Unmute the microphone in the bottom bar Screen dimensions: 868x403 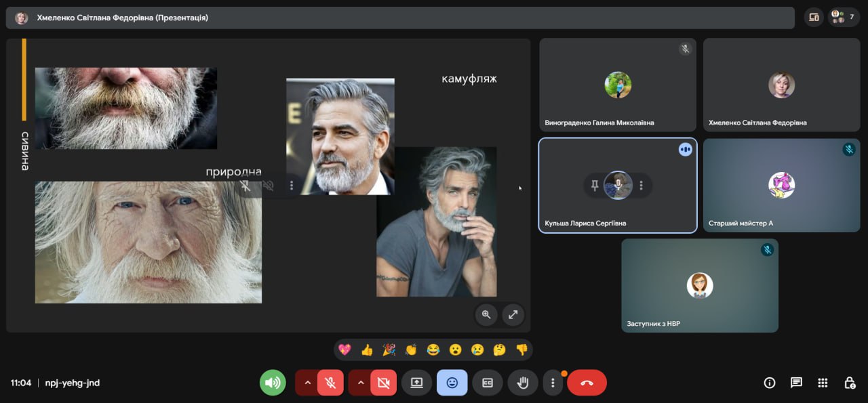pyautogui.click(x=330, y=383)
